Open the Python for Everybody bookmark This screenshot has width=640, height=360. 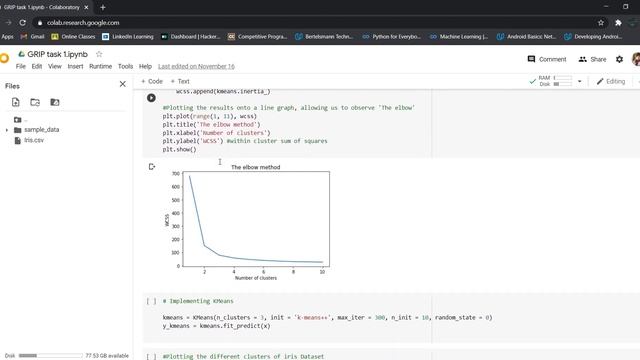[x=391, y=37]
